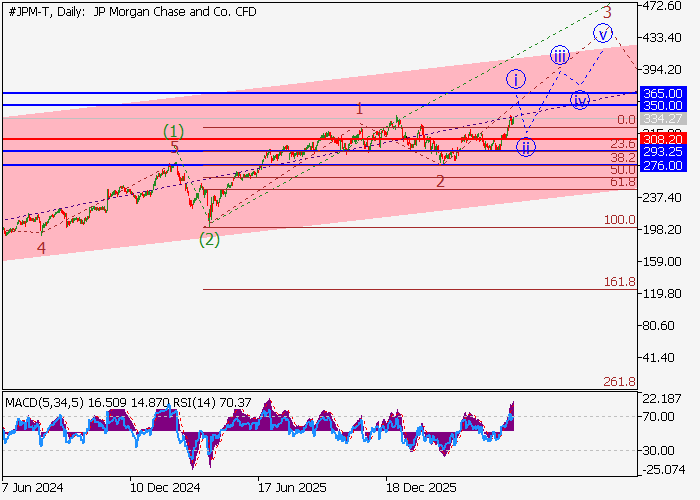Screen dimensions: 700x500
Task: Select the 23.6 Fibonacci level label
Action: (x=623, y=144)
